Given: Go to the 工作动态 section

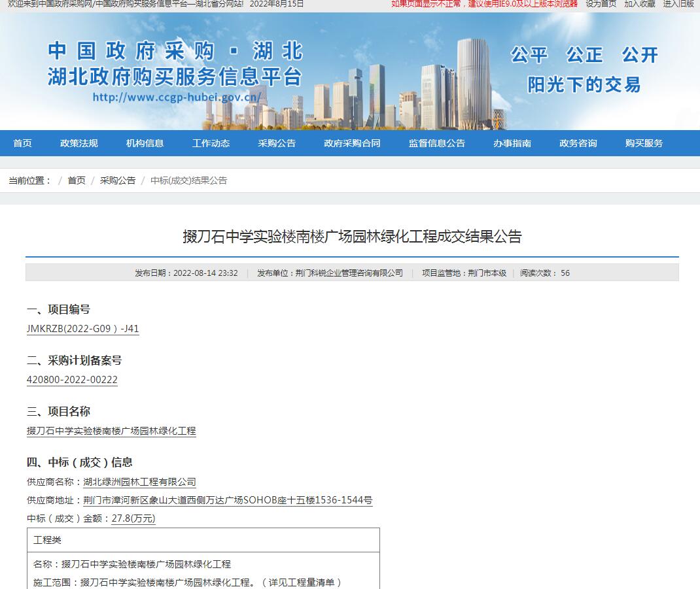Looking at the screenshot, I should pos(211,143).
